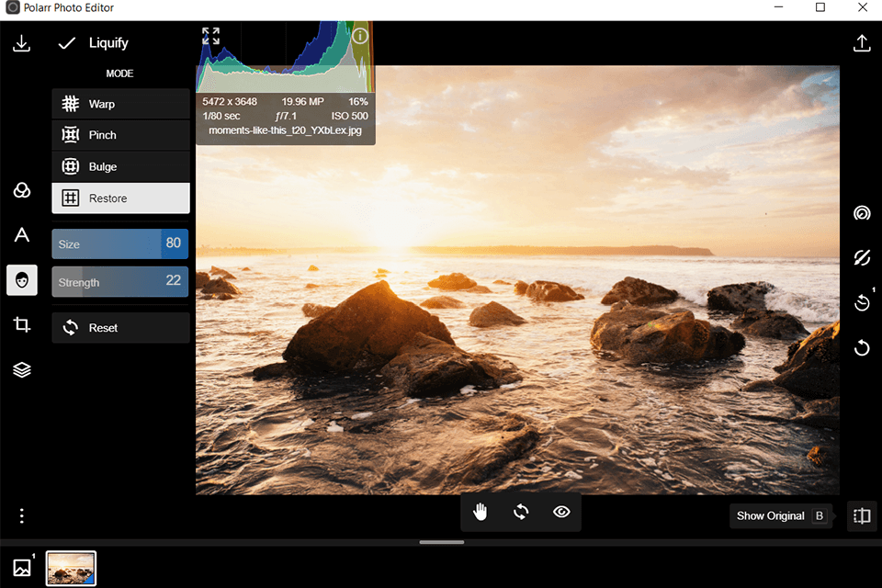This screenshot has height=588, width=882.
Task: Open the face retouch panel
Action: point(21,280)
